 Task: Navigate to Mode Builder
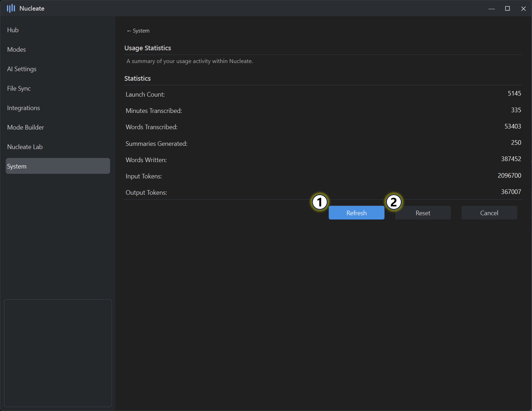[x=25, y=127]
